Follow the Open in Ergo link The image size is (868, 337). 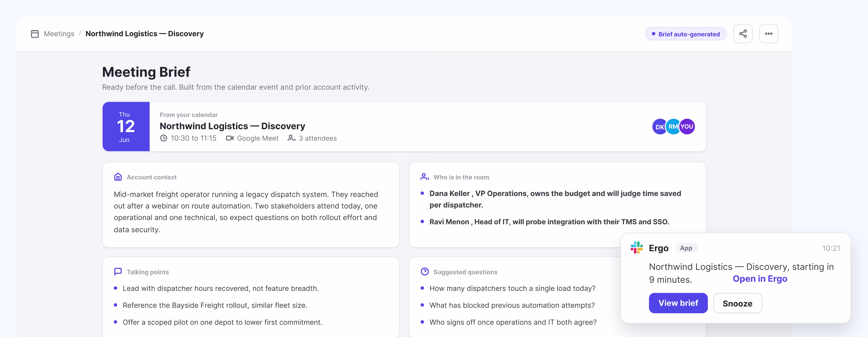(x=760, y=279)
